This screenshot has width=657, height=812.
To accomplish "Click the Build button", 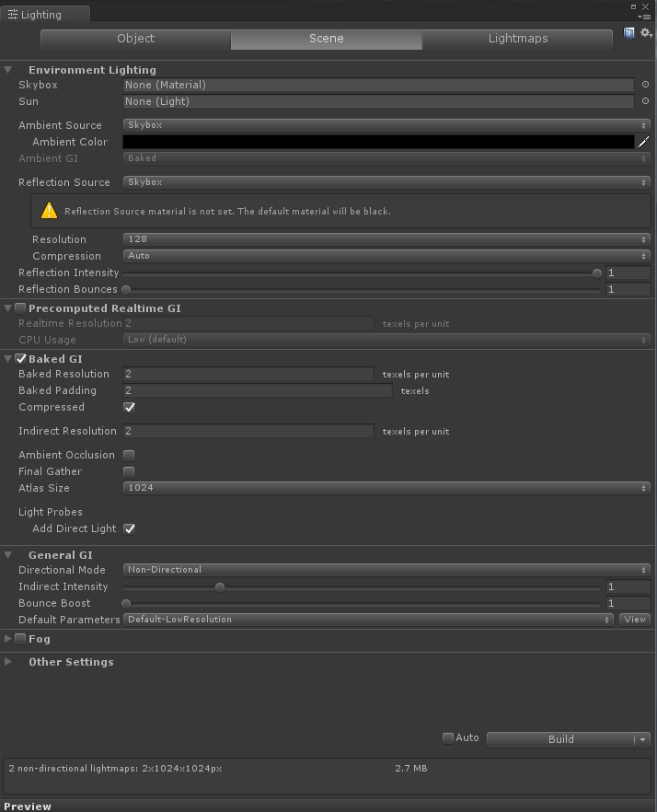I will point(561,739).
